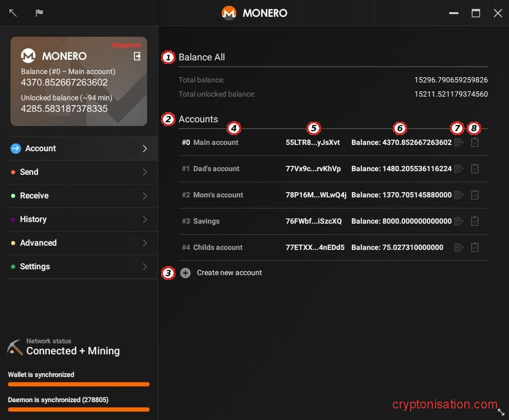509x420 pixels.
Task: Click the mining pickaxe icon near Network status
Action: (14, 347)
